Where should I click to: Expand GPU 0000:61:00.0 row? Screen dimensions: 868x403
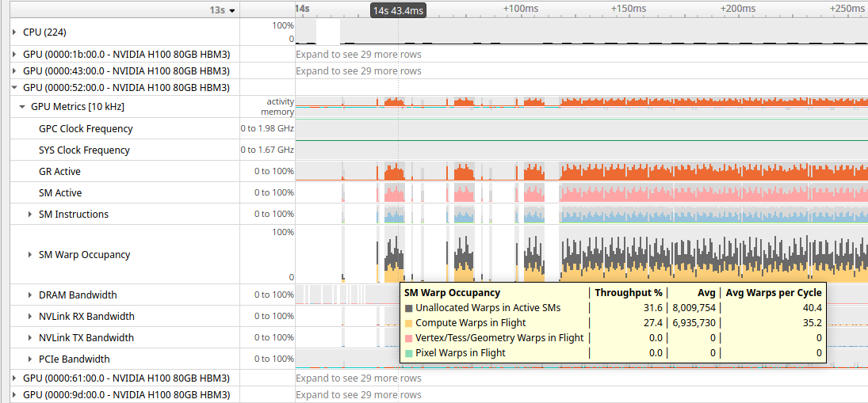pos(14,378)
